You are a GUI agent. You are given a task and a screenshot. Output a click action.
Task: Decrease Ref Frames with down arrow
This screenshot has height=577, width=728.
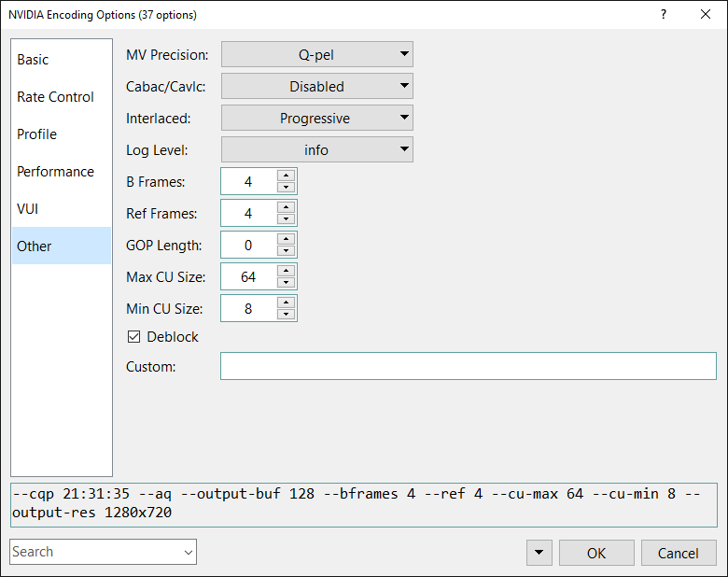tap(286, 218)
